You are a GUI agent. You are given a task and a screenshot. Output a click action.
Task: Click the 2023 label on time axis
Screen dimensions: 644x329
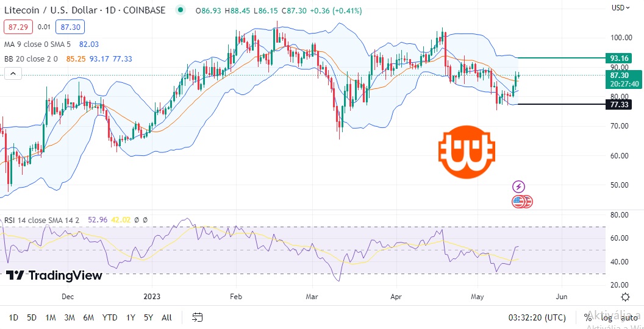coord(152,297)
